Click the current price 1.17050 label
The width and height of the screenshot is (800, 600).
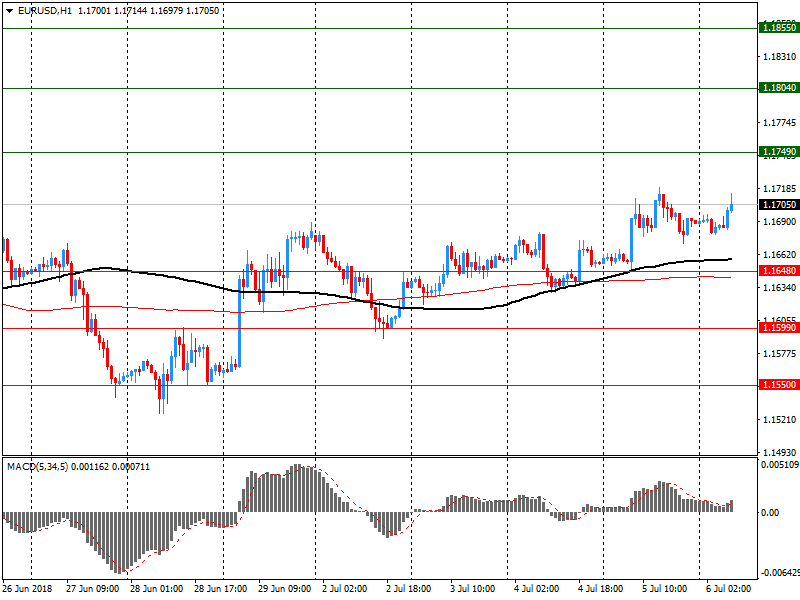[778, 205]
